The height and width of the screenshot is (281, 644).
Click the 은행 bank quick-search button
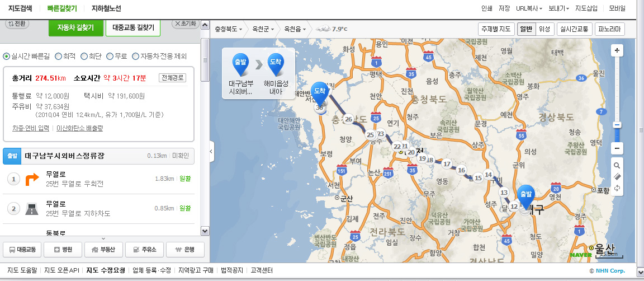tap(185, 250)
